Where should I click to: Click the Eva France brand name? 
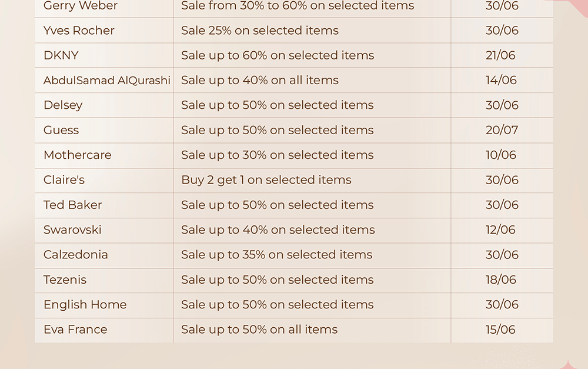75,329
